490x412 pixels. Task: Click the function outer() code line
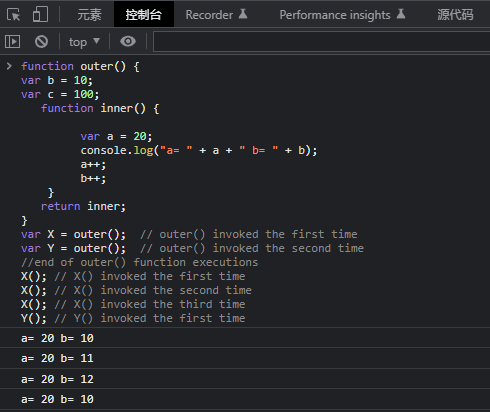point(80,66)
